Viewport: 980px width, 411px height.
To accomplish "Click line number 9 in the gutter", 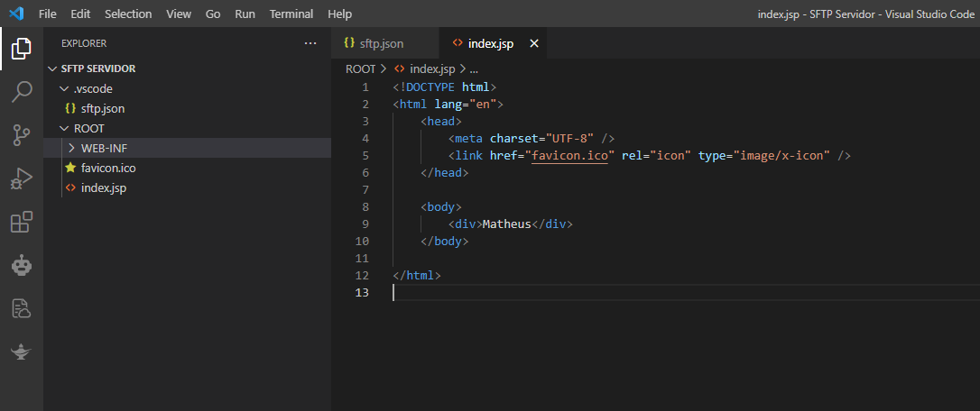I will click(x=364, y=224).
